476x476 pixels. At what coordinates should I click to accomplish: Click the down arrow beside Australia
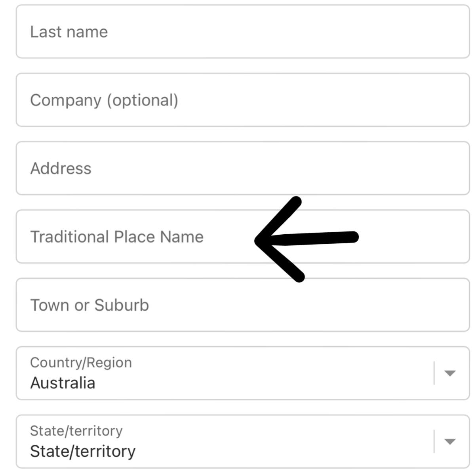coord(450,373)
